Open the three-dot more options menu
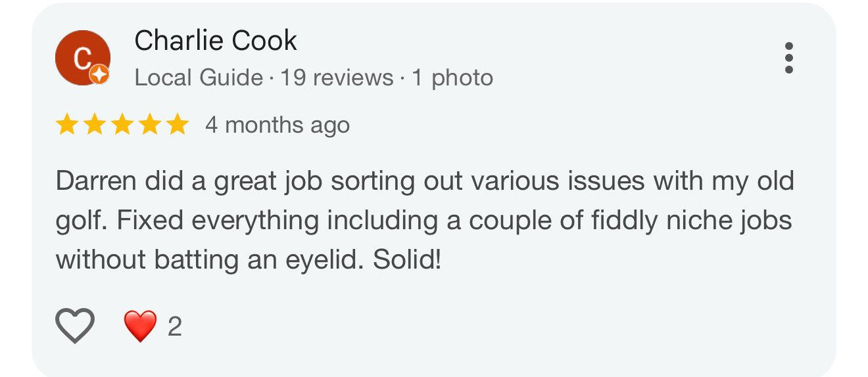 pos(788,58)
